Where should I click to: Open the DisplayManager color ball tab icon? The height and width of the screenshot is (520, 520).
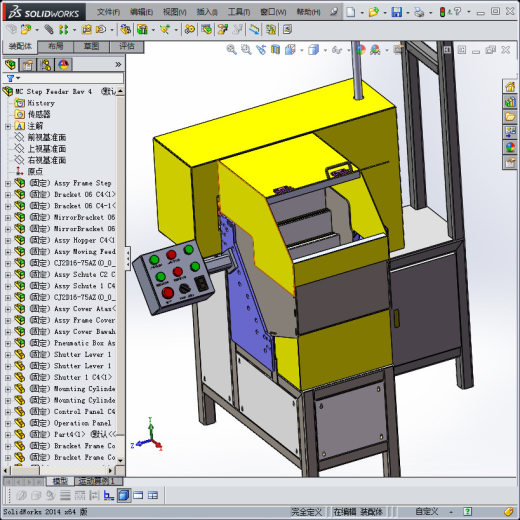[x=63, y=65]
